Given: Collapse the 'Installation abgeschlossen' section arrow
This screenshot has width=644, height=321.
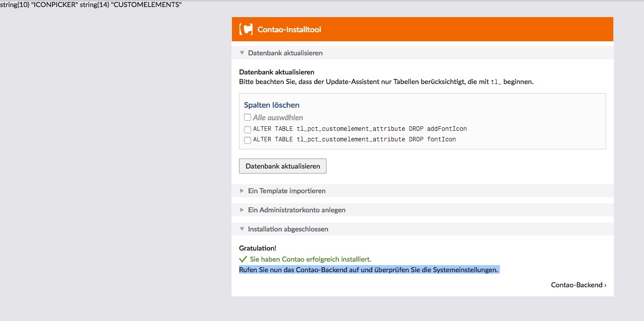Looking at the screenshot, I should click(242, 229).
